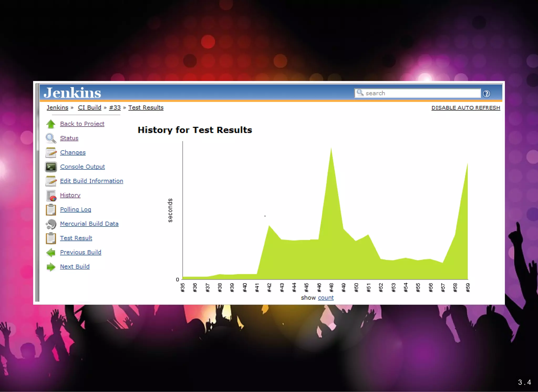Click the magnifying glass Status icon
Screen dimensions: 538x392
click(51, 138)
